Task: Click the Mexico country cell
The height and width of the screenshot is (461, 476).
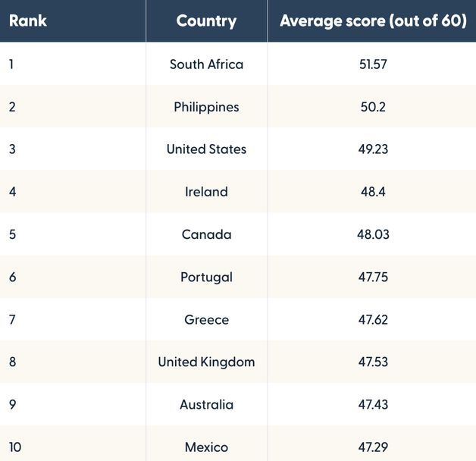Action: [206, 447]
